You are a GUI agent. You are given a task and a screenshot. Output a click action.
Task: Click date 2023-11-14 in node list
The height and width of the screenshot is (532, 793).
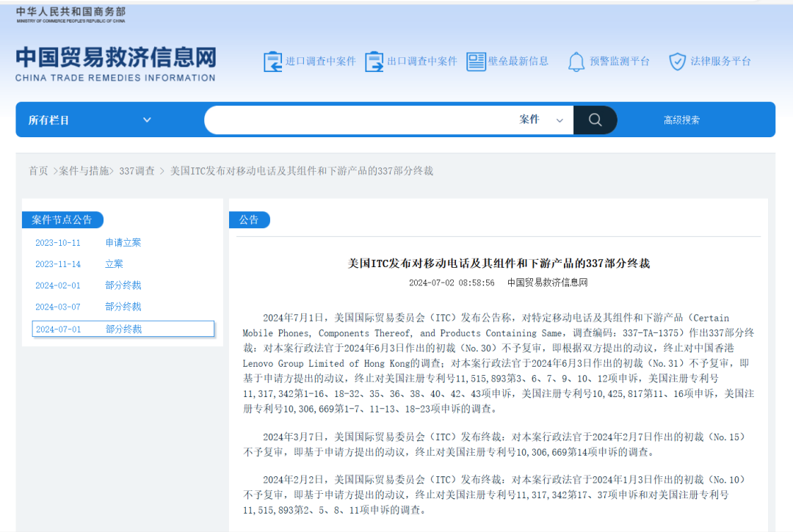[58, 263]
